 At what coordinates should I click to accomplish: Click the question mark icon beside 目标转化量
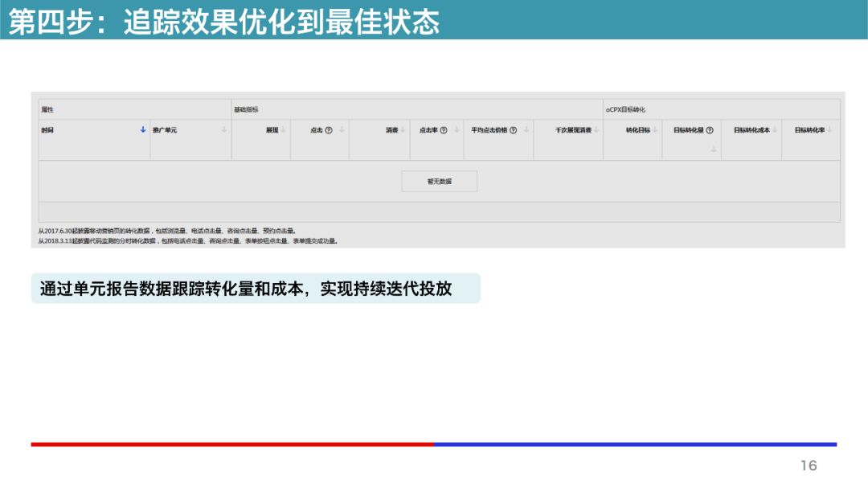click(x=710, y=129)
